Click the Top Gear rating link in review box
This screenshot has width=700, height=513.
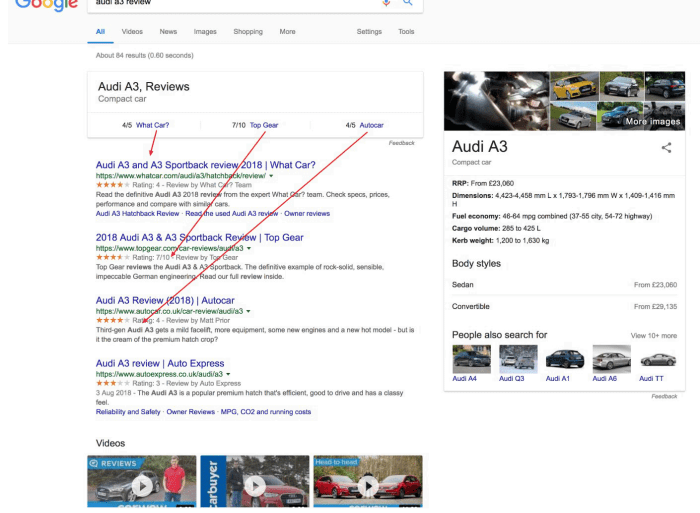(264, 125)
